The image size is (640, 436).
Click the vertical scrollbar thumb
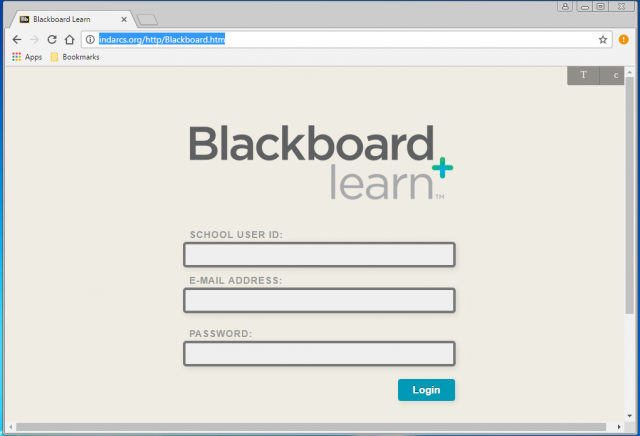[630, 195]
